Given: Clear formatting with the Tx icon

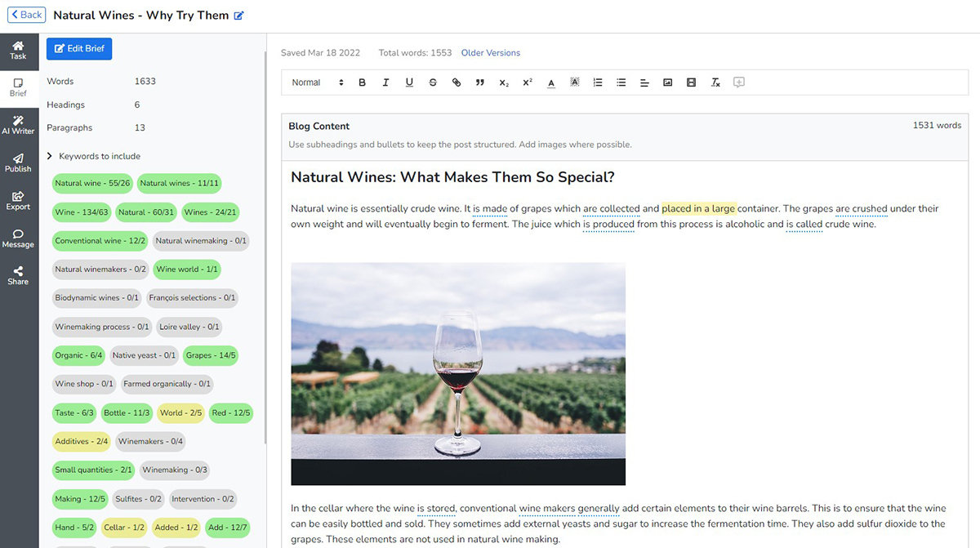Looking at the screenshot, I should click(715, 82).
